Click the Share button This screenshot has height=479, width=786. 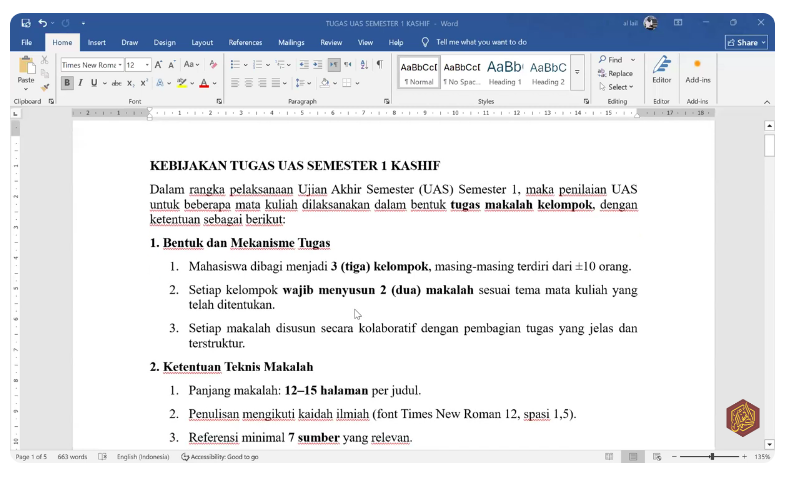click(x=747, y=42)
